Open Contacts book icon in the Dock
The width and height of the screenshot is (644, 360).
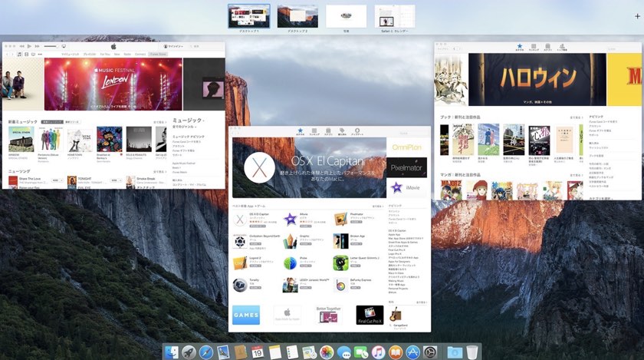[x=240, y=352]
